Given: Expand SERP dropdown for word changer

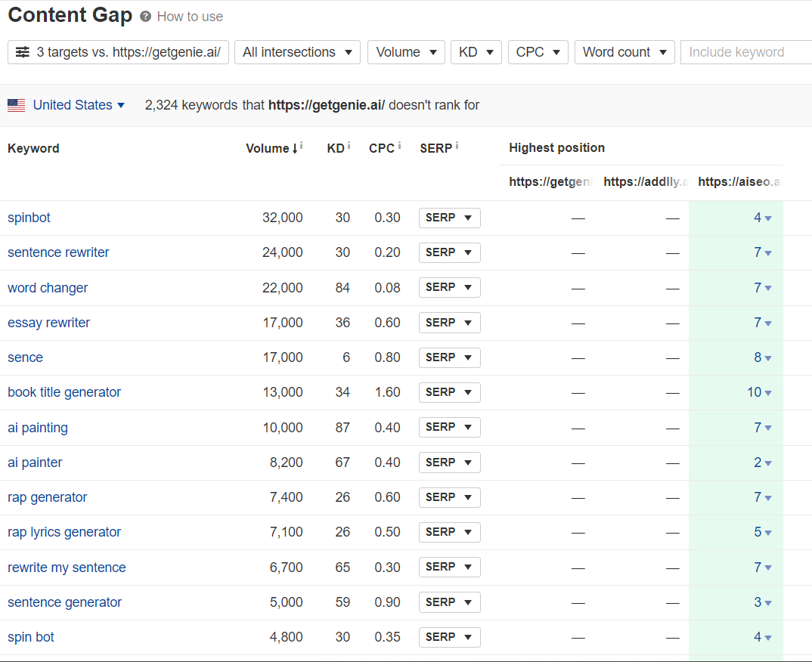Looking at the screenshot, I should [450, 287].
